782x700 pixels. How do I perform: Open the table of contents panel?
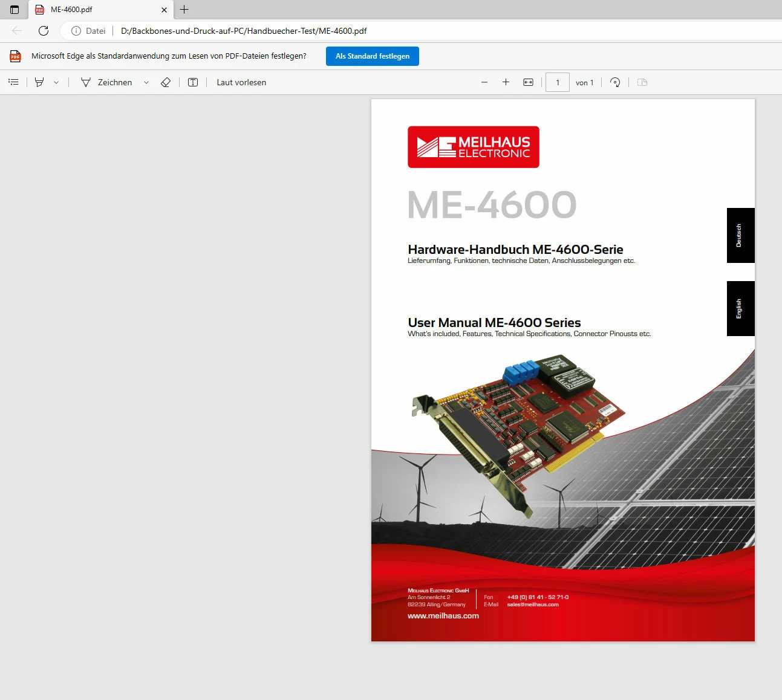coord(13,82)
